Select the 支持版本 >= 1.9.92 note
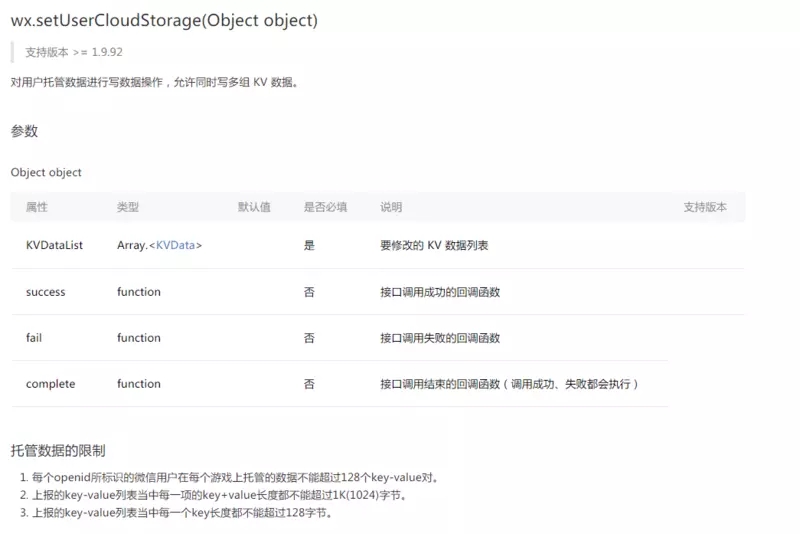Viewport: 800px width, 534px height. [74, 52]
